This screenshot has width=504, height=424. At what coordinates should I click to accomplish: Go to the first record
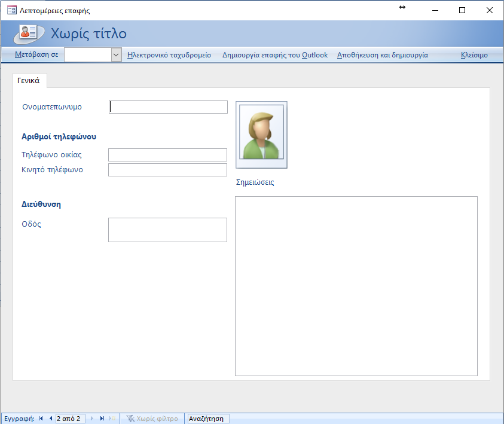pos(41,418)
